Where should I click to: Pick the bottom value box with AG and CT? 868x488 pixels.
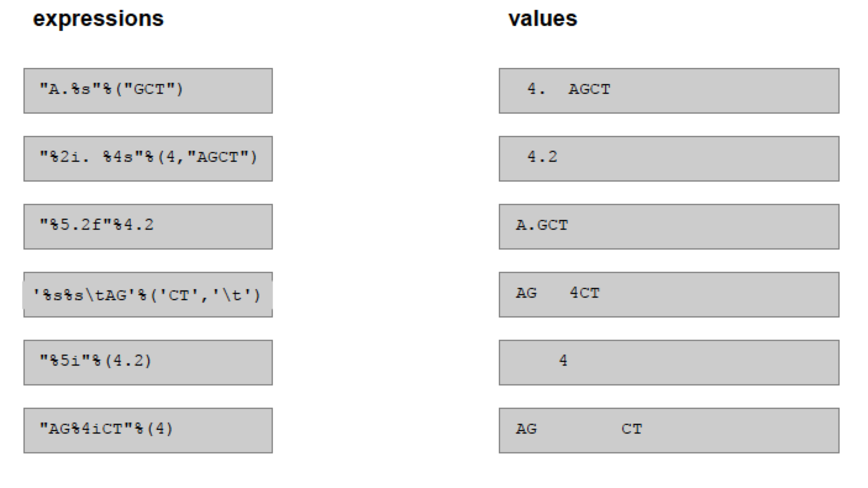point(669,431)
